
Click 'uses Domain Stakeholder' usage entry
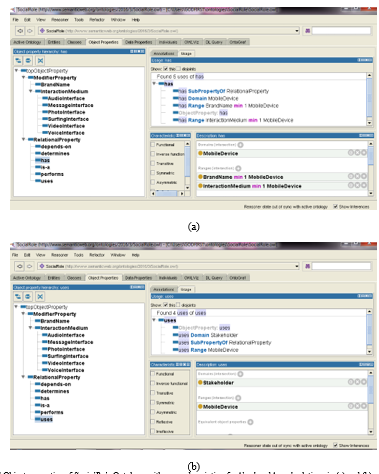(x=205, y=335)
